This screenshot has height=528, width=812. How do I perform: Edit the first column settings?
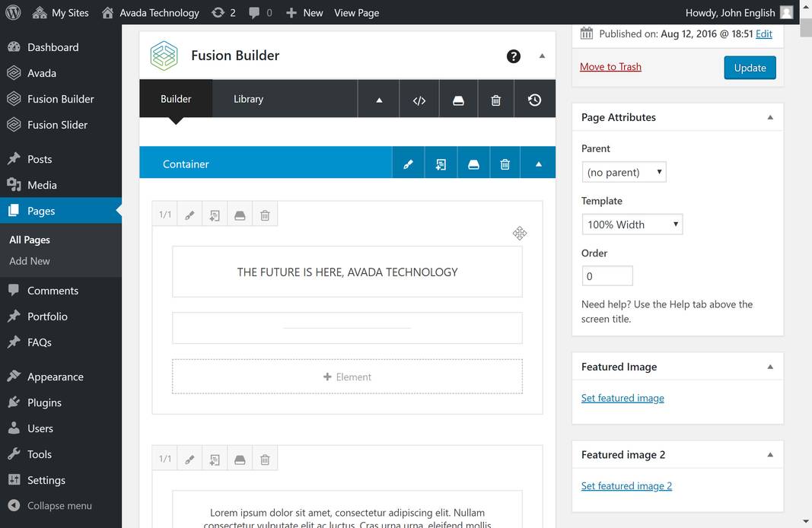(189, 215)
